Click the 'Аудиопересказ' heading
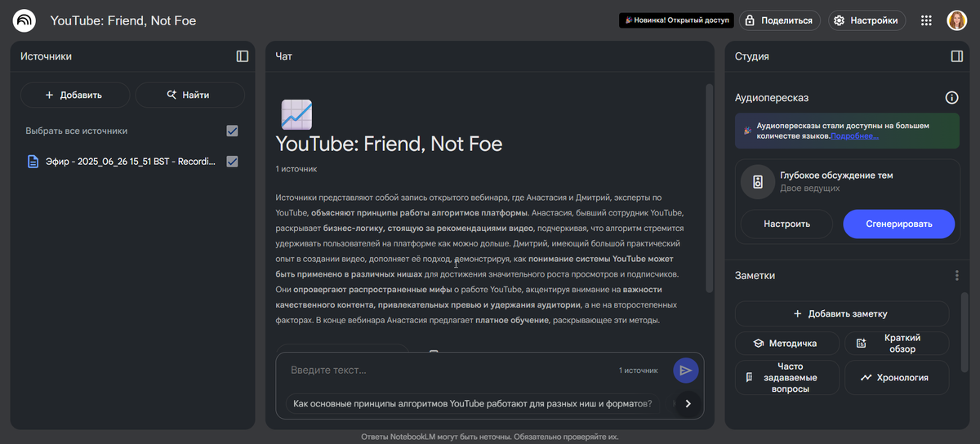980x444 pixels. (x=772, y=98)
